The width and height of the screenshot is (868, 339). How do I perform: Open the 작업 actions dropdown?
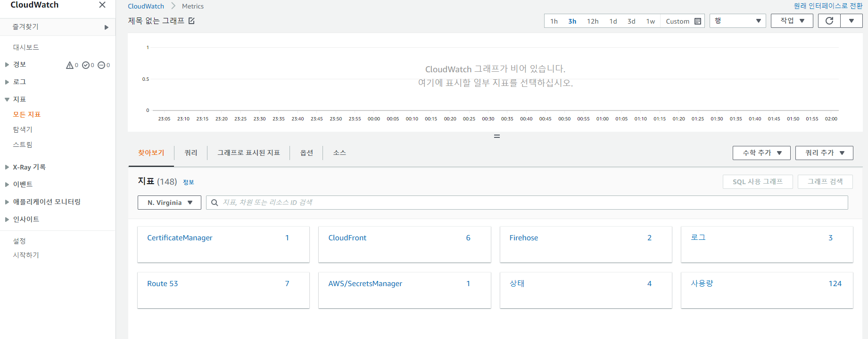tap(792, 21)
